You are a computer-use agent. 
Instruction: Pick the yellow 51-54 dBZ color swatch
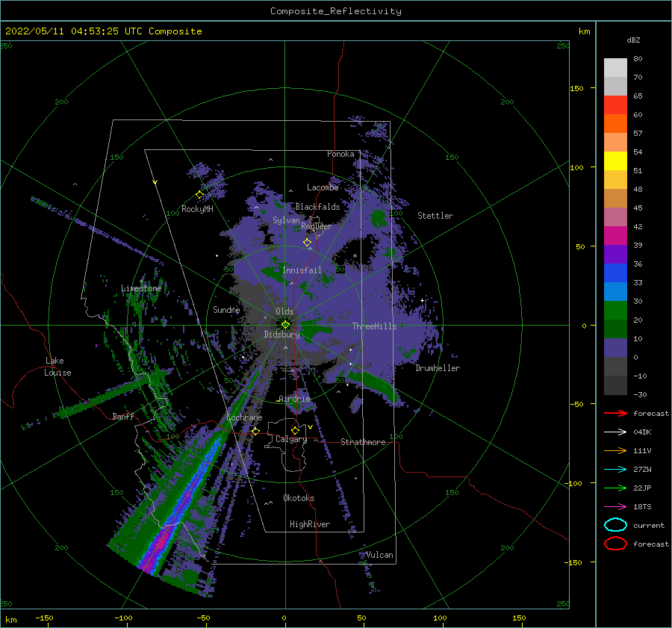click(615, 161)
